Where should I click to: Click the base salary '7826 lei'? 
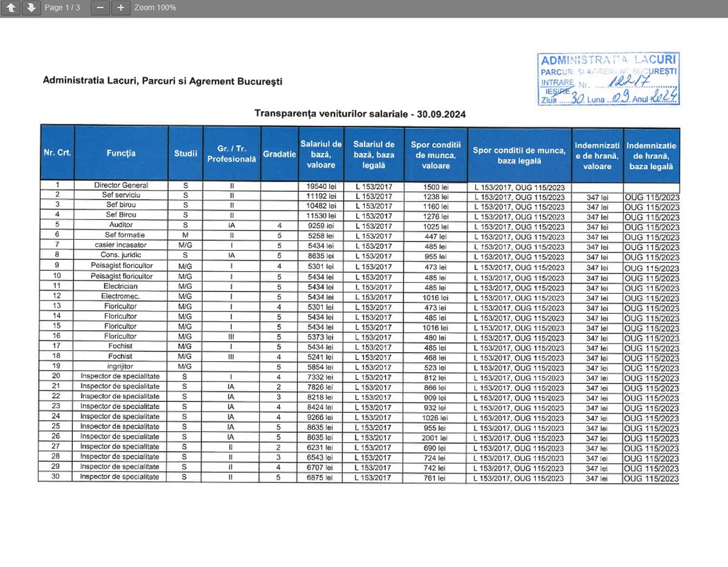click(321, 387)
